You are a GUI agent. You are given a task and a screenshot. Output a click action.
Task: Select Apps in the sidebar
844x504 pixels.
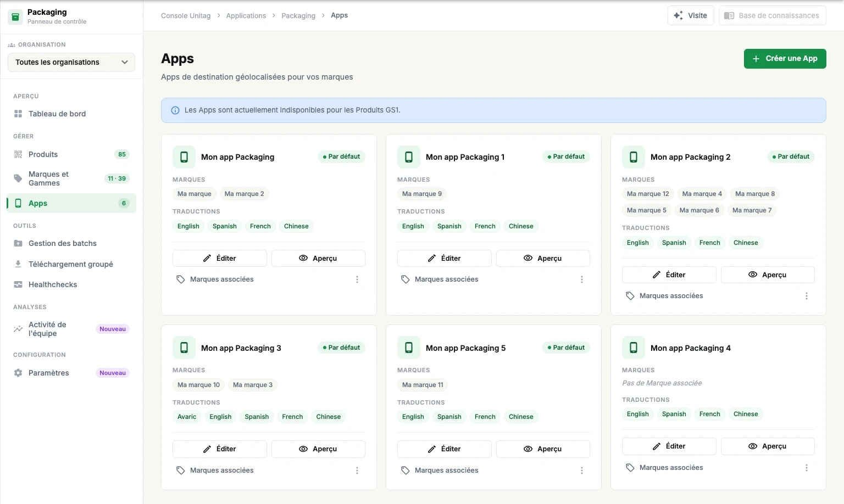pos(71,203)
